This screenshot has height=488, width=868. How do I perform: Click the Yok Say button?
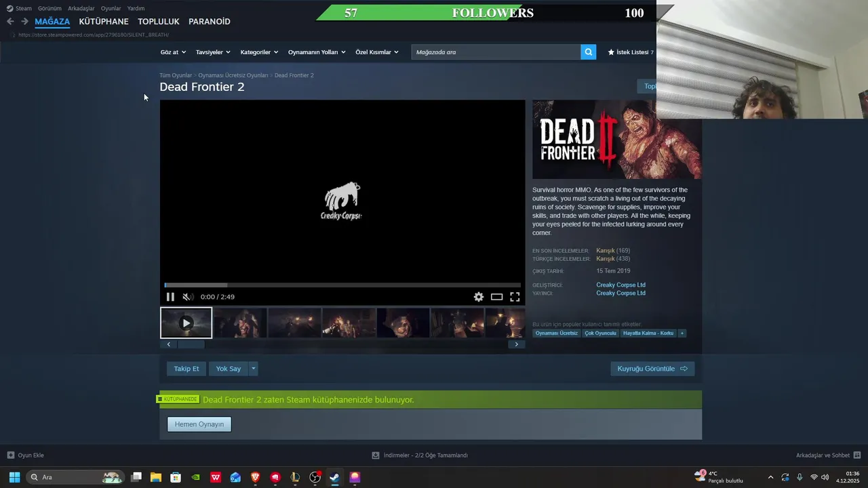[229, 369]
